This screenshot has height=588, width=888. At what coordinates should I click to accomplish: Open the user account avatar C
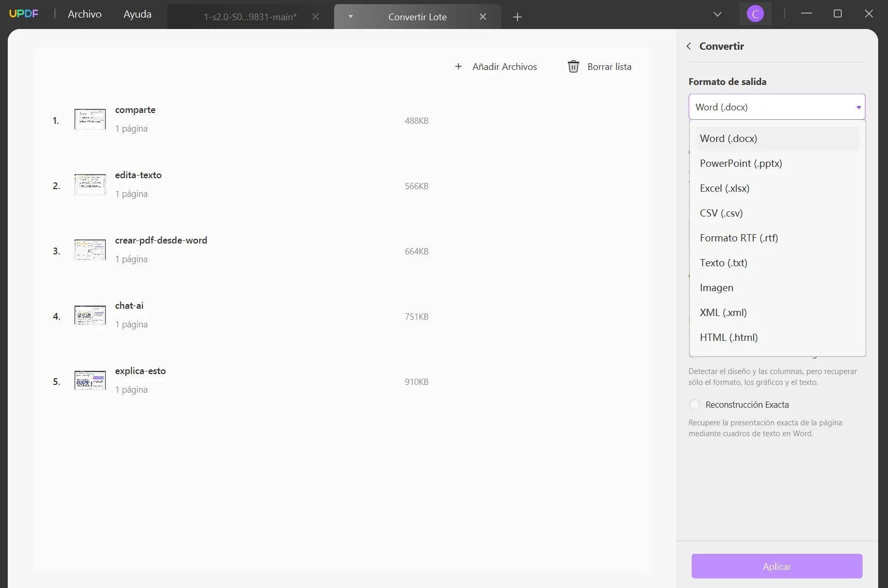point(755,14)
